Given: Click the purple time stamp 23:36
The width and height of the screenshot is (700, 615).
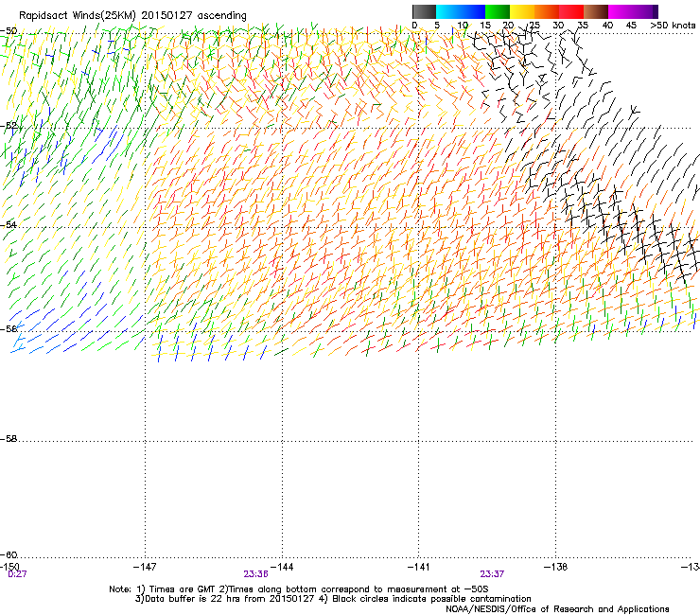Looking at the screenshot, I should (255, 574).
